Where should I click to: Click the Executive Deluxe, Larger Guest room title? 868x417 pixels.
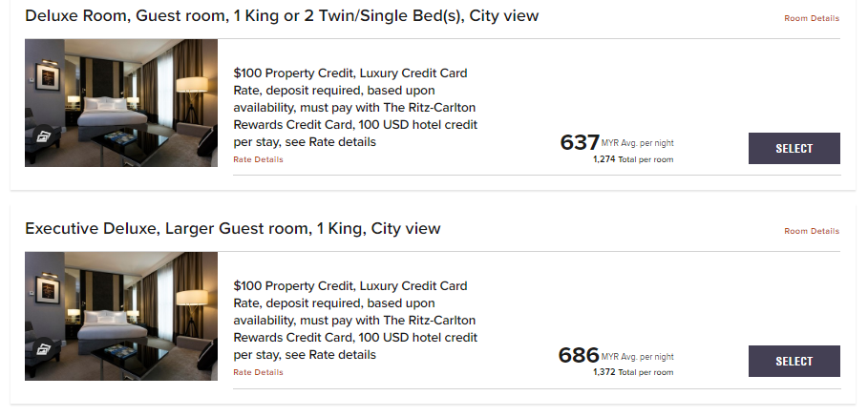point(233,229)
